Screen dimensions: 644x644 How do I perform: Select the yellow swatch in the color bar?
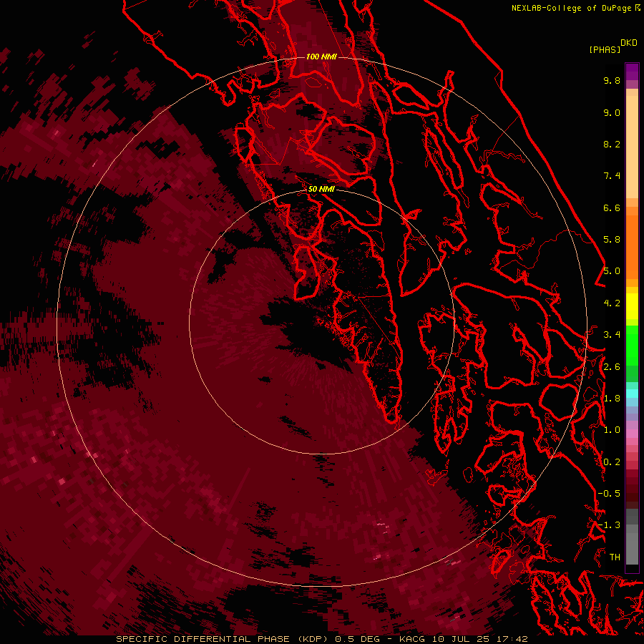click(x=632, y=306)
